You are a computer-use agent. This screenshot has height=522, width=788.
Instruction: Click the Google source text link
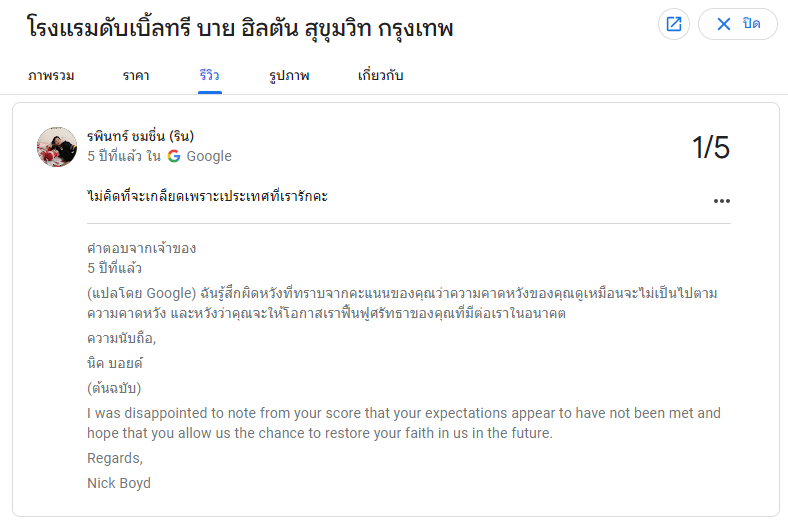[x=209, y=156]
